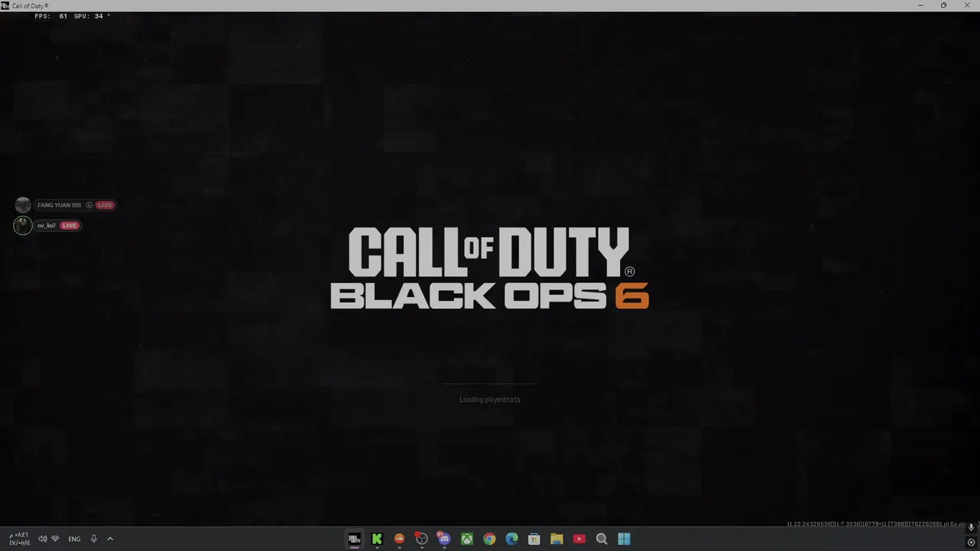Click the Call of Duty title bar icon
Image resolution: width=980 pixels, height=551 pixels.
[5, 5]
